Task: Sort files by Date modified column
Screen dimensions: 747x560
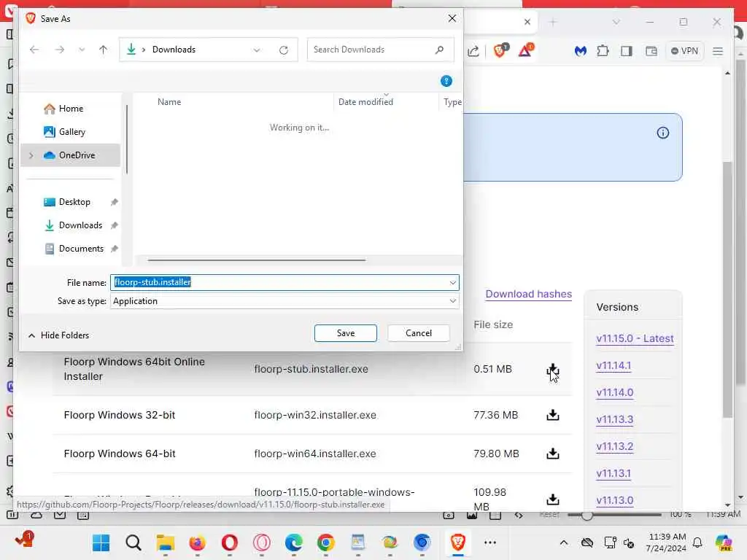Action: tap(365, 102)
